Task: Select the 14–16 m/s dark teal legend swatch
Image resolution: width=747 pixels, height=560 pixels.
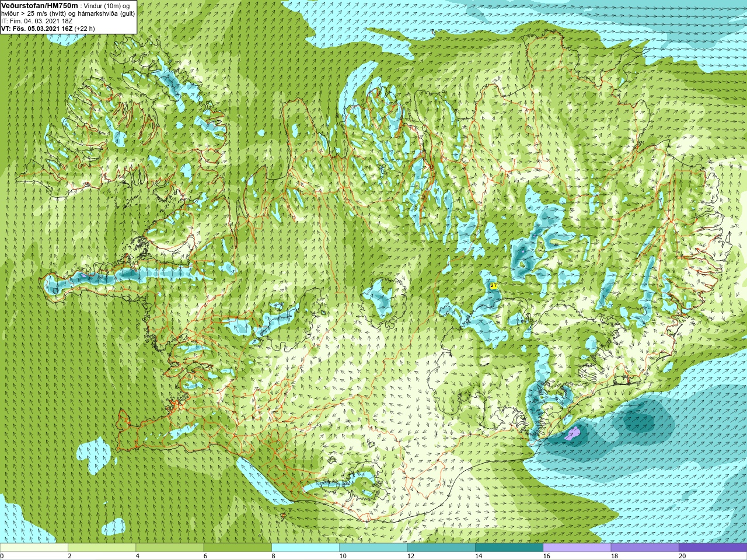Action: point(509,548)
